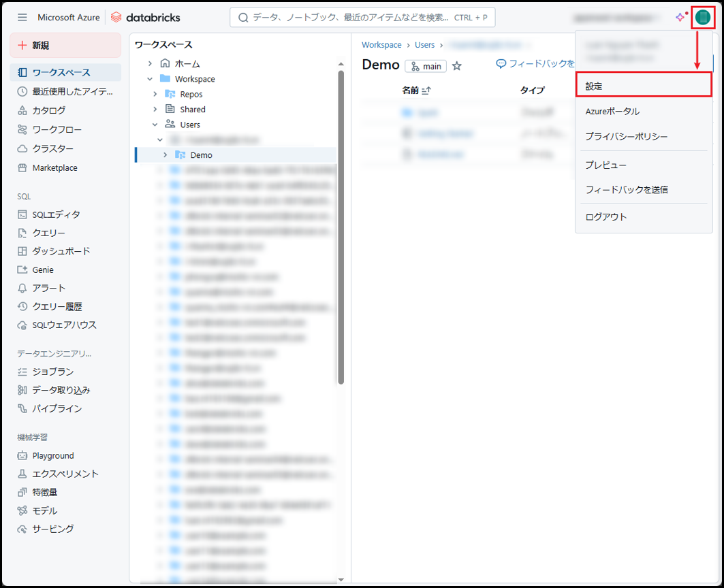
Task: Select 設定 from the user menu
Action: (x=644, y=86)
